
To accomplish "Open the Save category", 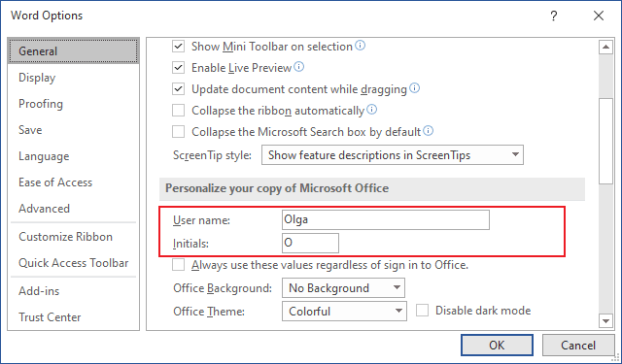I will tap(74, 130).
